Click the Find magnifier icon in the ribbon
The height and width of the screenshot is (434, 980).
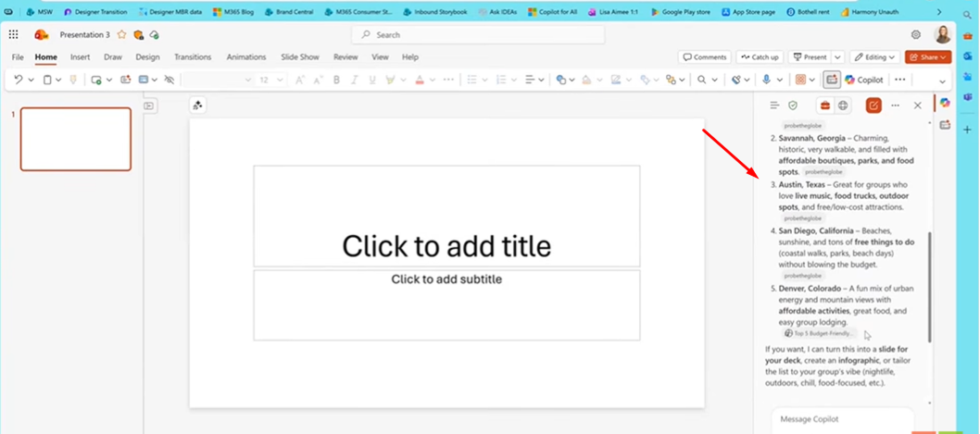pyautogui.click(x=702, y=81)
